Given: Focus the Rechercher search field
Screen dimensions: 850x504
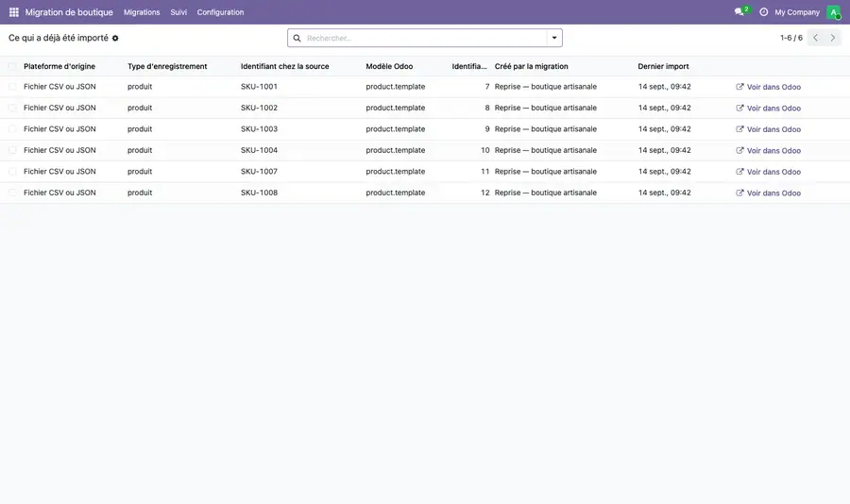Looking at the screenshot, I should click(x=426, y=38).
